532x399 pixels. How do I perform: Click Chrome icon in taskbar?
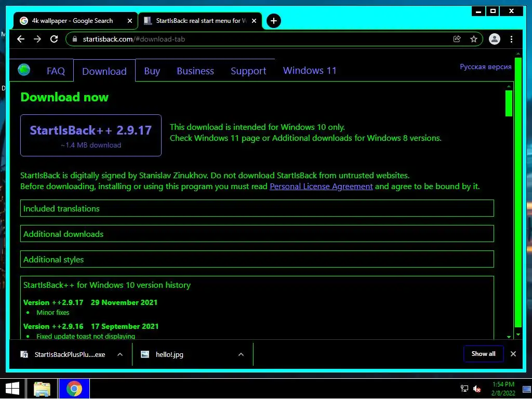pyautogui.click(x=74, y=389)
